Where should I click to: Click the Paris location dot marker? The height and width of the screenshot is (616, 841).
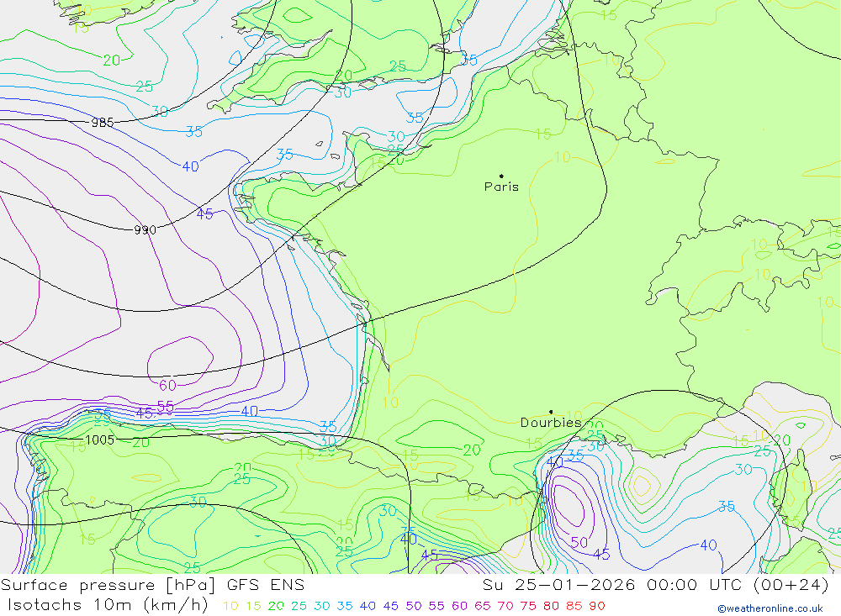coord(501,176)
